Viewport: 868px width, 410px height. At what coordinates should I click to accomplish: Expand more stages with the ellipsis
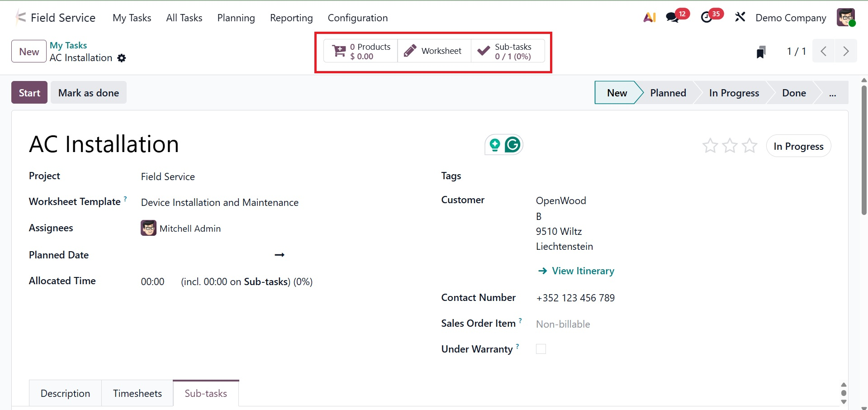tap(832, 93)
